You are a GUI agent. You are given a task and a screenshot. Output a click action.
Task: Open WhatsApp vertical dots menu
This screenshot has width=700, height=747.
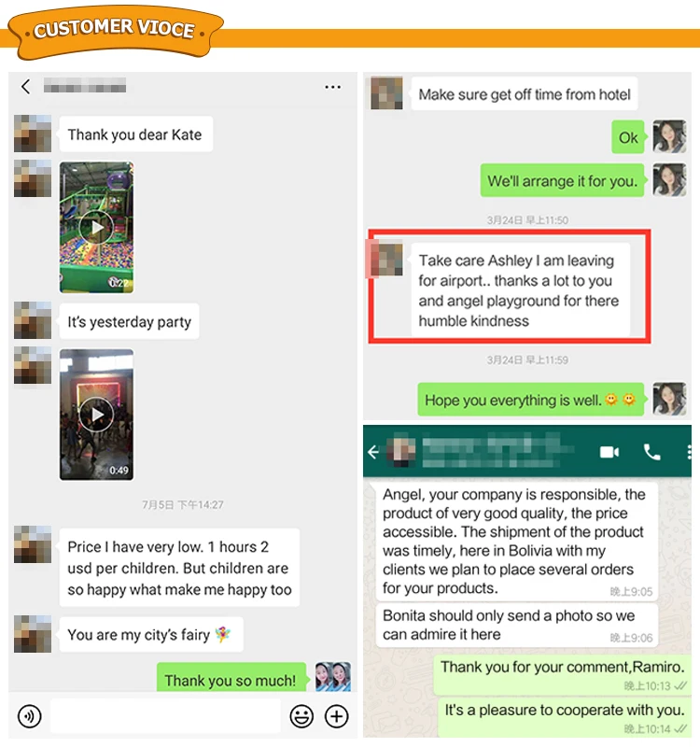pos(689,452)
